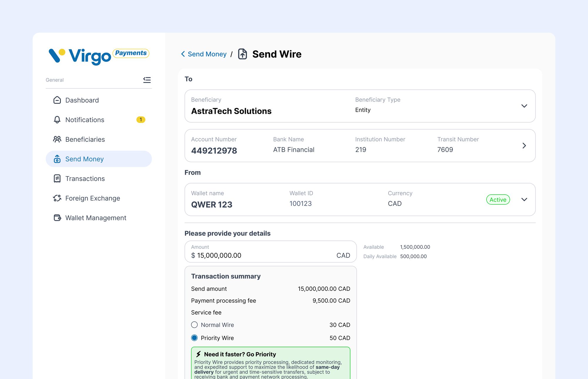This screenshot has height=379, width=588.
Task: Click the Dashboard home icon
Action: click(57, 100)
